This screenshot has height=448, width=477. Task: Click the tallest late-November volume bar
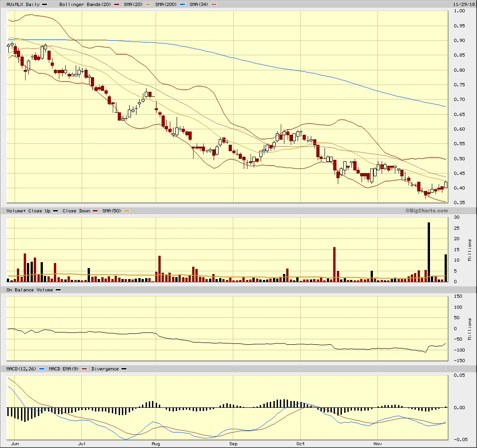pos(429,252)
